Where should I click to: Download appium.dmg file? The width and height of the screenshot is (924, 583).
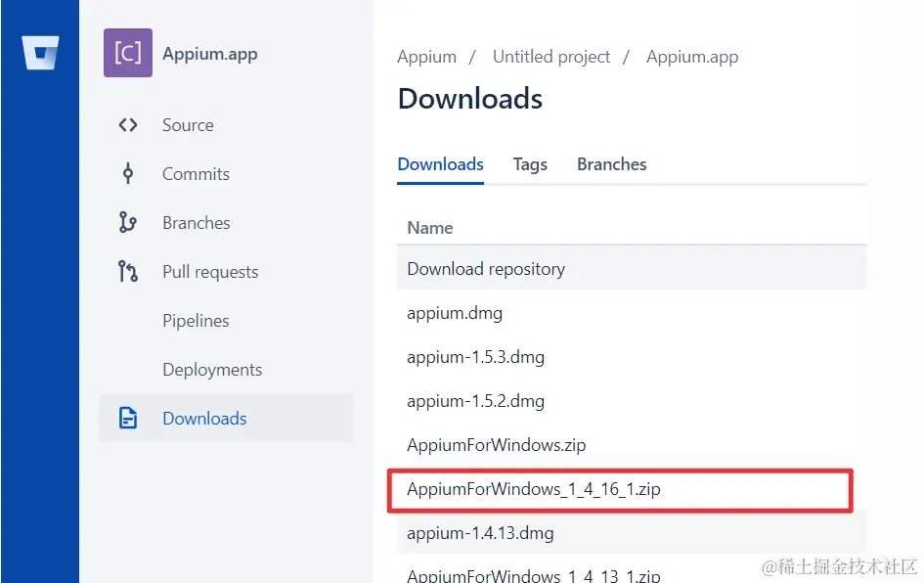[x=455, y=313]
